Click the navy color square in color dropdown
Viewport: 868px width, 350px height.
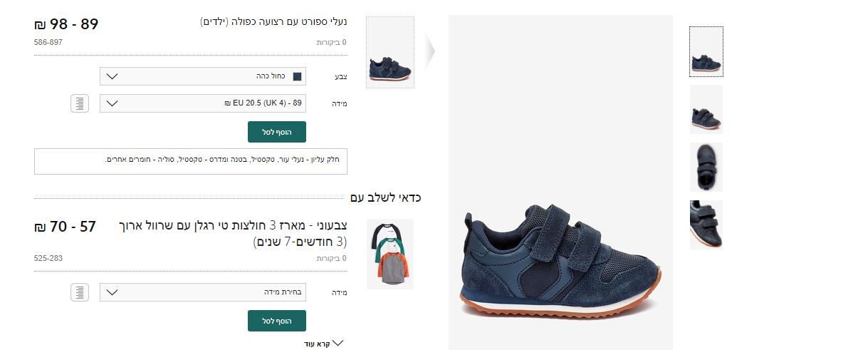click(x=298, y=76)
